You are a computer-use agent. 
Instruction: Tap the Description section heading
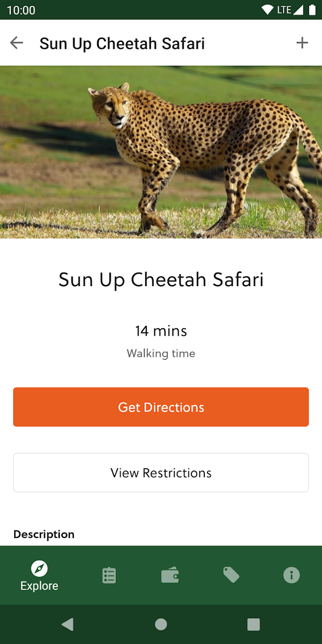(x=44, y=534)
